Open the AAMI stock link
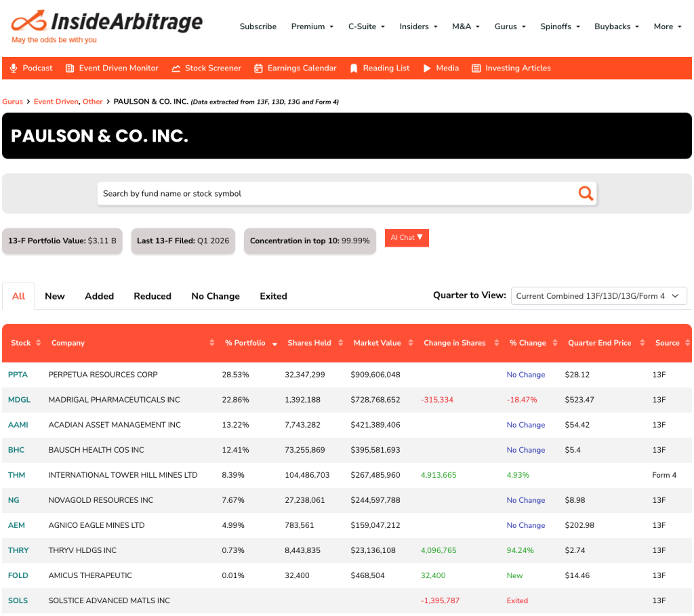This screenshot has width=694, height=616. coord(18,425)
